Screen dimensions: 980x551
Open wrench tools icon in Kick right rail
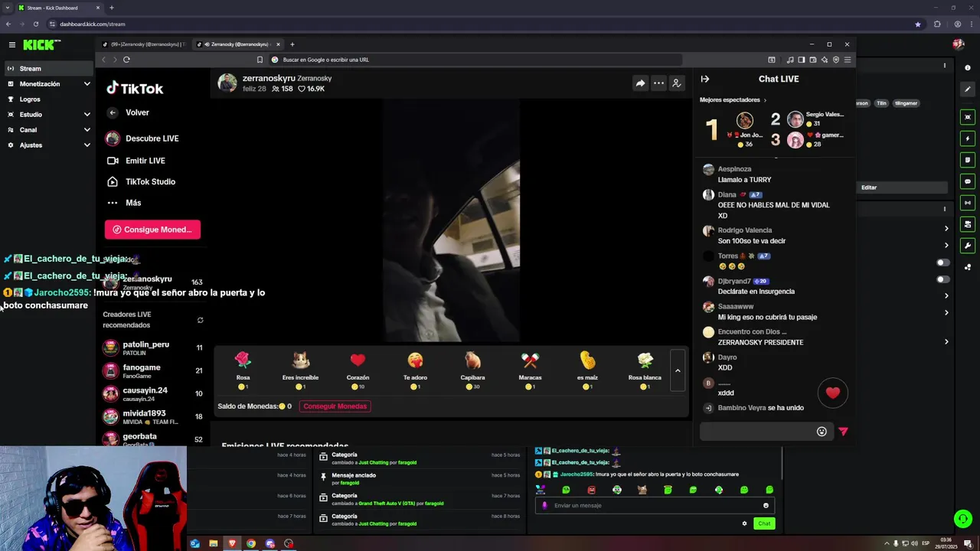968,246
